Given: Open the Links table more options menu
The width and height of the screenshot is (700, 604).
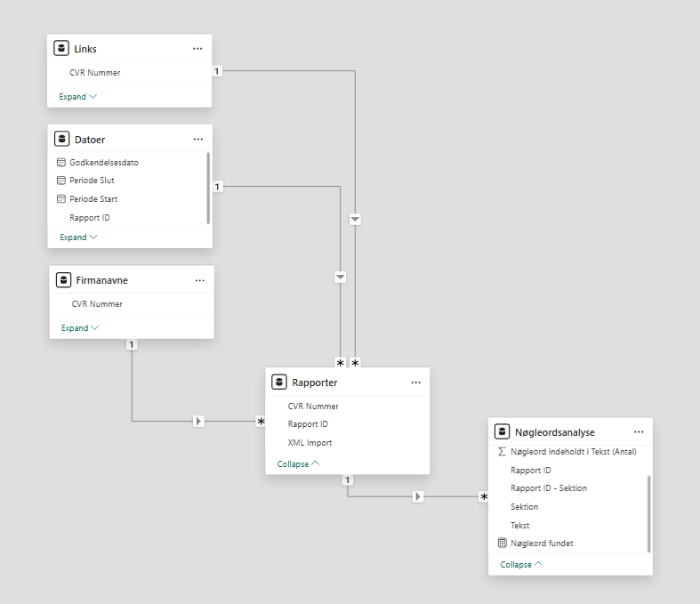Looking at the screenshot, I should (197, 49).
